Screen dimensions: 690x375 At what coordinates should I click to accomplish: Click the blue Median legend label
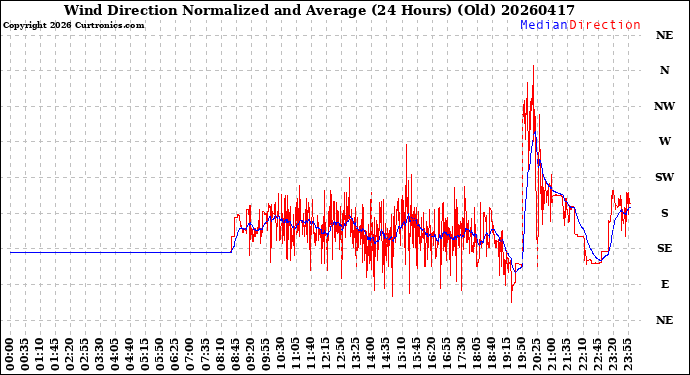544,25
